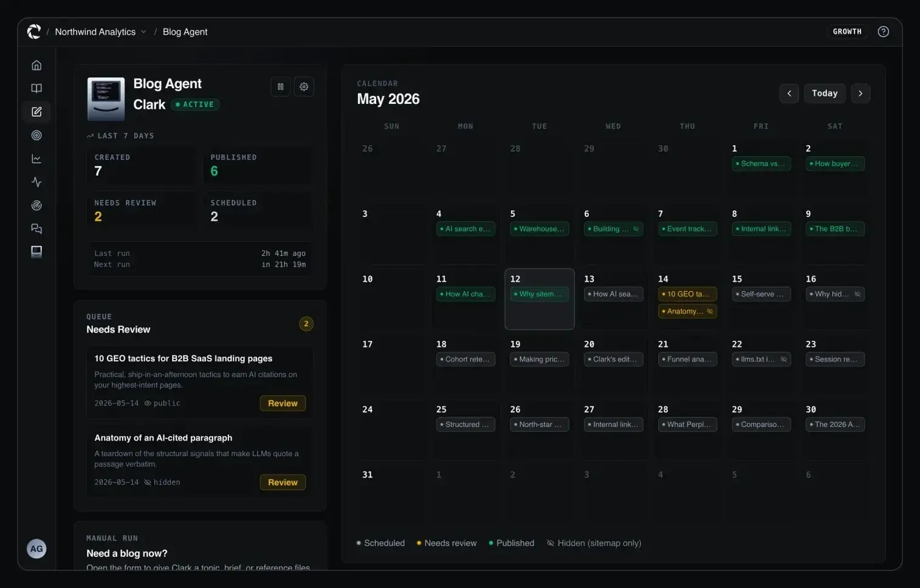Open the 'Cohort rete...' event on May 18

click(x=465, y=359)
